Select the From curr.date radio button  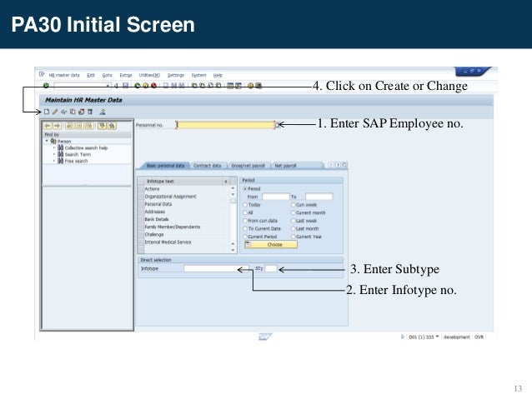244,221
